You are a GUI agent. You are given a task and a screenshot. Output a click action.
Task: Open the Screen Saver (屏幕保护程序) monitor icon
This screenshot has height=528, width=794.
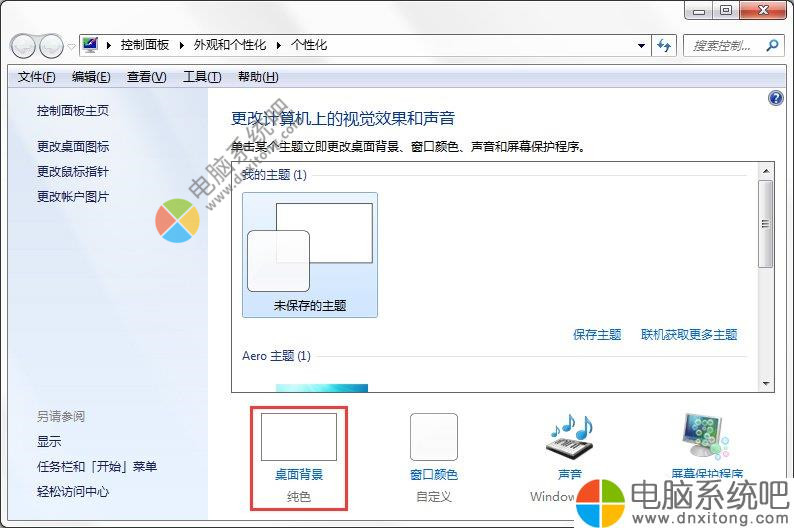[x=706, y=436]
